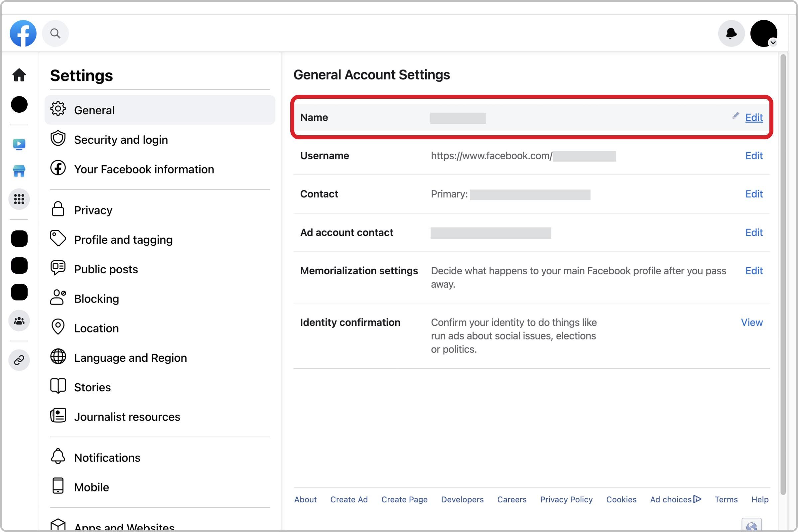The height and width of the screenshot is (532, 798).
Task: Open the notifications bell in header
Action: point(731,33)
